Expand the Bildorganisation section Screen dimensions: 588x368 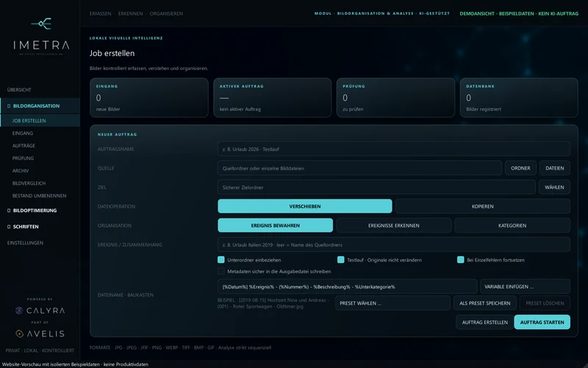click(x=40, y=106)
